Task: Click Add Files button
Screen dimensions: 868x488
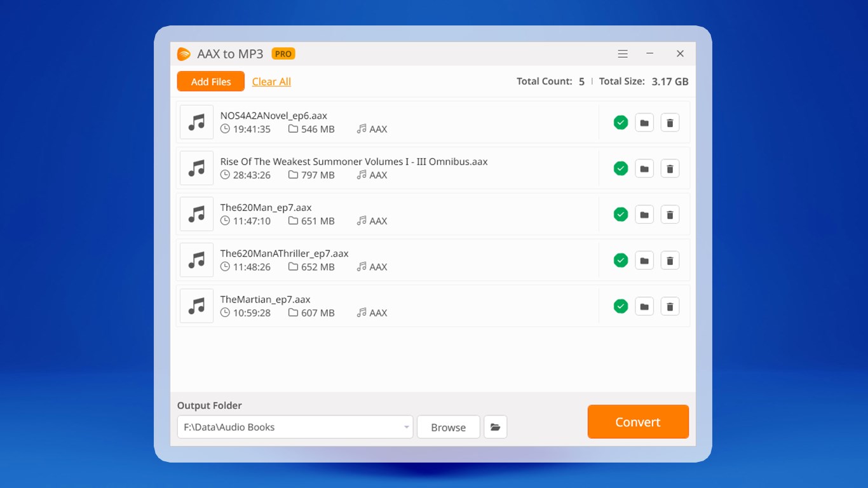Action: pos(211,81)
